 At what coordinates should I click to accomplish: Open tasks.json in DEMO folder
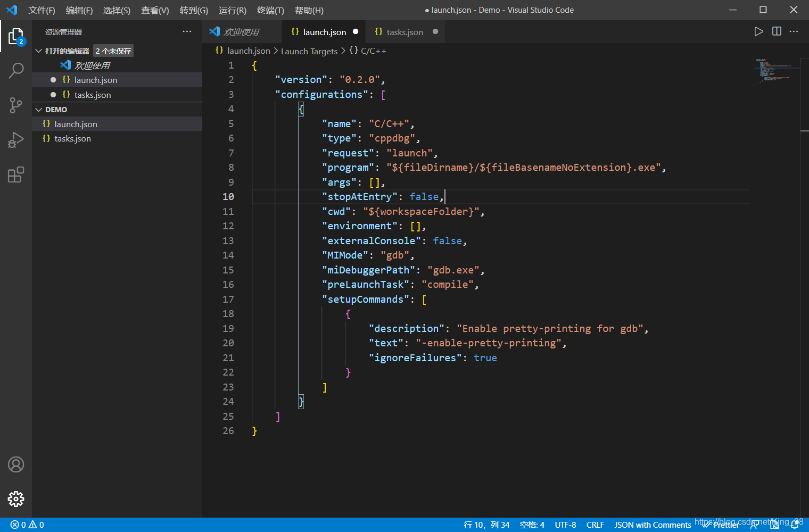(x=117, y=138)
